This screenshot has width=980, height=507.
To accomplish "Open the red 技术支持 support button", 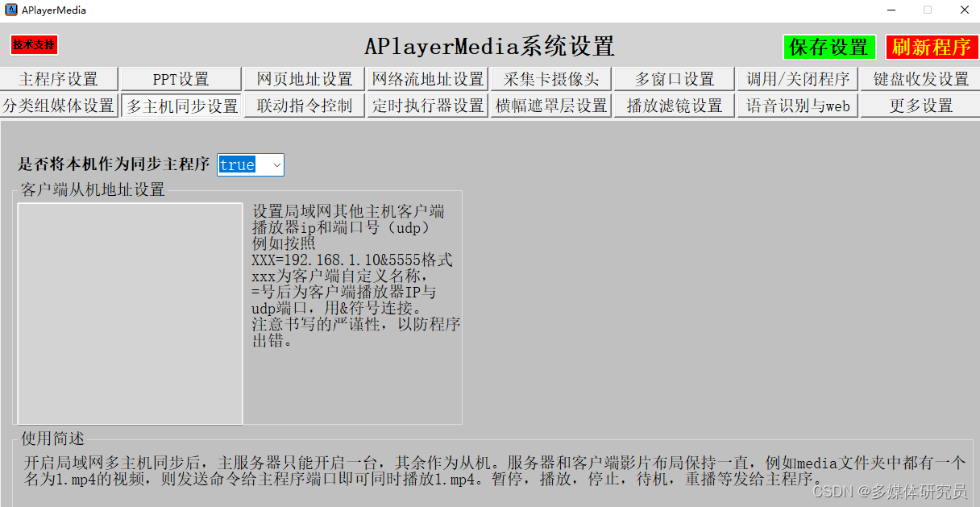I will [34, 45].
